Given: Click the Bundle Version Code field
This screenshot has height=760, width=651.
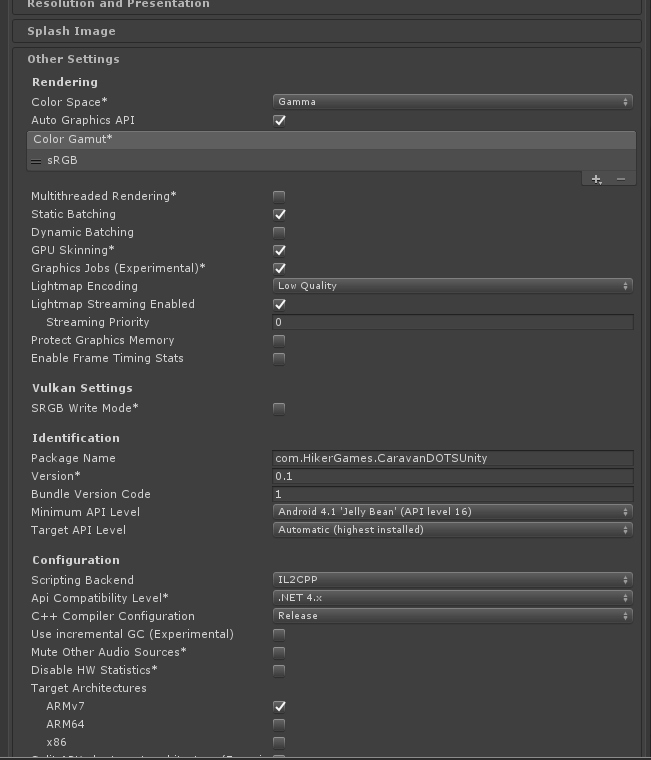Looking at the screenshot, I should pos(453,494).
